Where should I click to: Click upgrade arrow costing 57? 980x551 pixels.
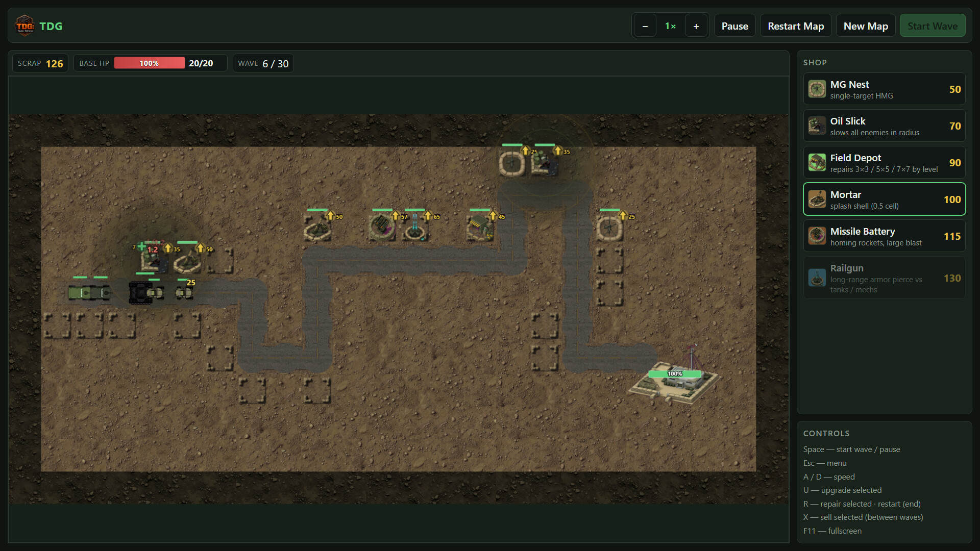[x=395, y=216]
